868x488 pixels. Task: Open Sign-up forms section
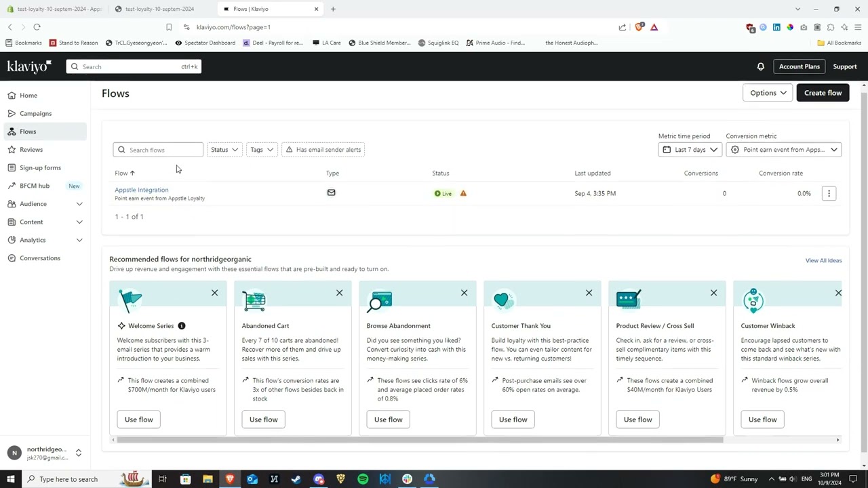[x=44, y=168]
